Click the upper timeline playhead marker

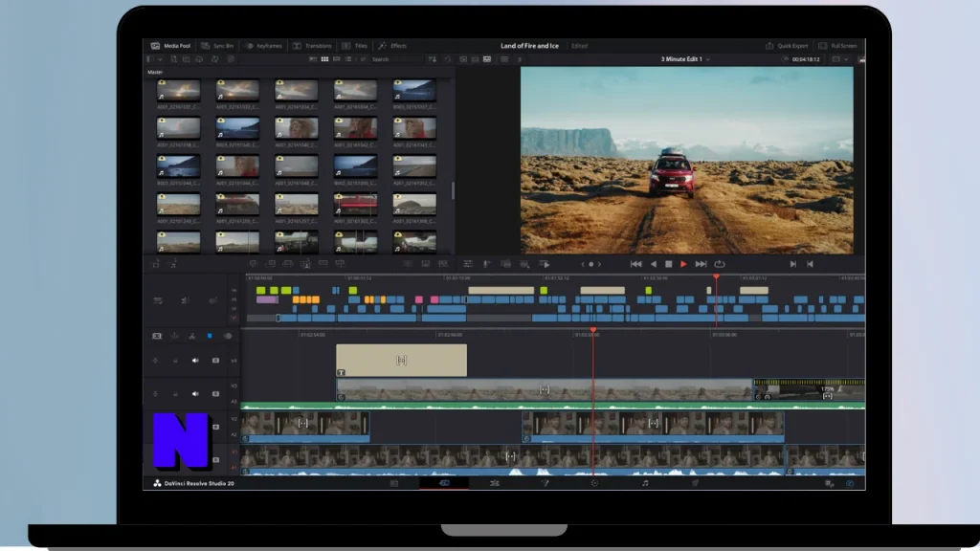(x=716, y=276)
